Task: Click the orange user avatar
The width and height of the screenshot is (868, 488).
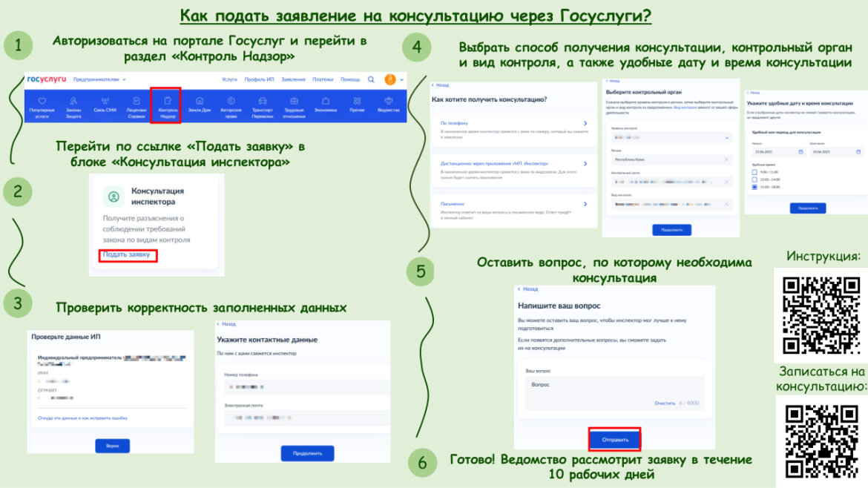Action: tap(390, 79)
